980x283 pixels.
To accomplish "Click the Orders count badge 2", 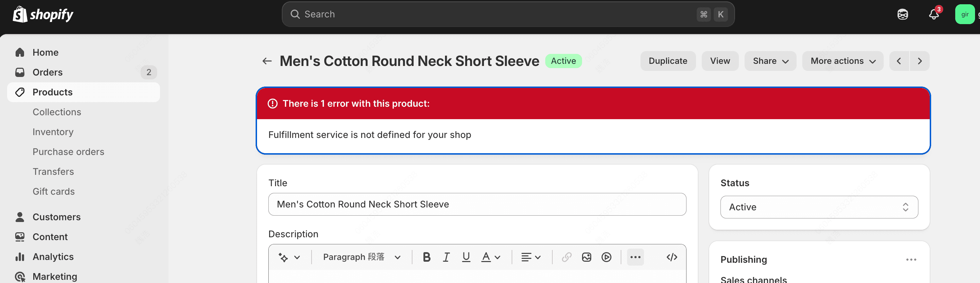I will coord(149,72).
